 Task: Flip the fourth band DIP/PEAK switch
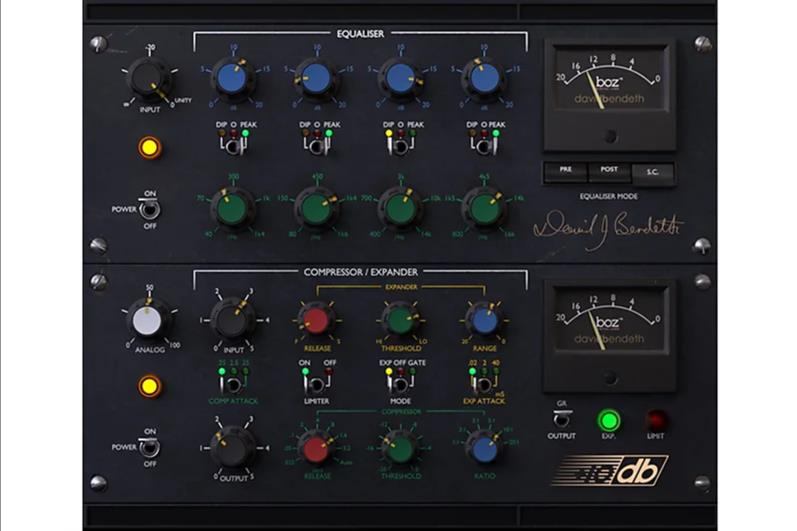click(x=484, y=147)
